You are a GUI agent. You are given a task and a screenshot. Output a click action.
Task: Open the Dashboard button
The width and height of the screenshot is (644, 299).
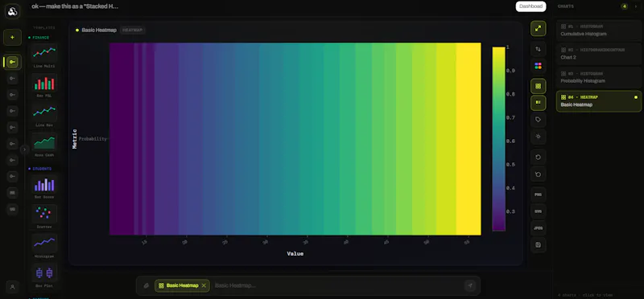[530, 6]
